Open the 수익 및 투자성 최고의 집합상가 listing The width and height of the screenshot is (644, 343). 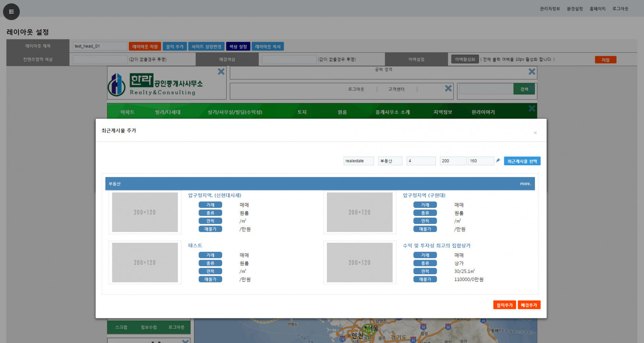coord(436,246)
